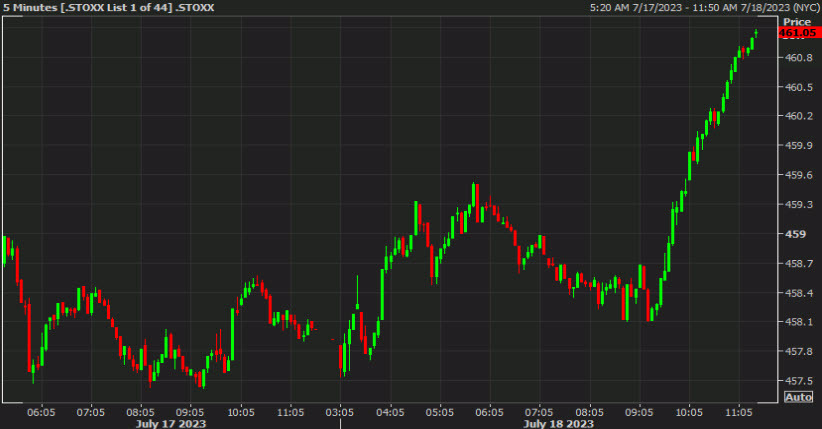
Task: Click the final green candlestick at the chart top
Action: [x=756, y=34]
